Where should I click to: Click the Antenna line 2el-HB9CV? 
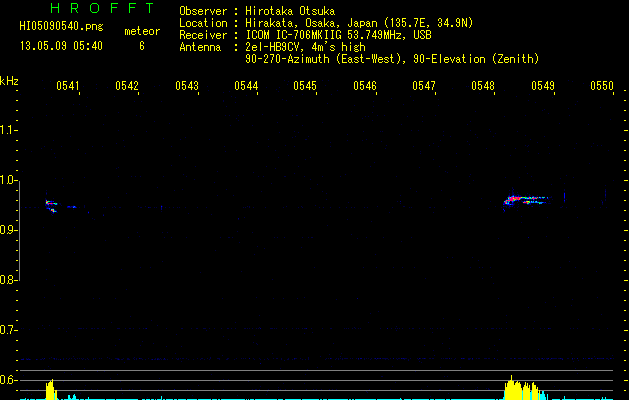[272, 47]
